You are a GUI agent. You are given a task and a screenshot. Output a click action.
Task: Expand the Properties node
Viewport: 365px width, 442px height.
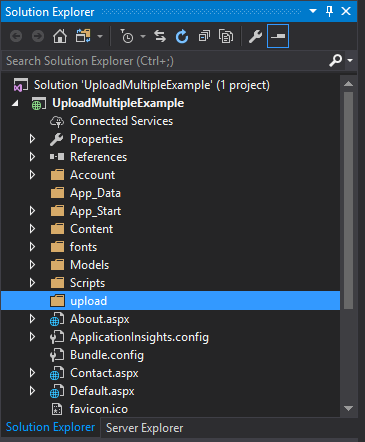tap(32, 139)
